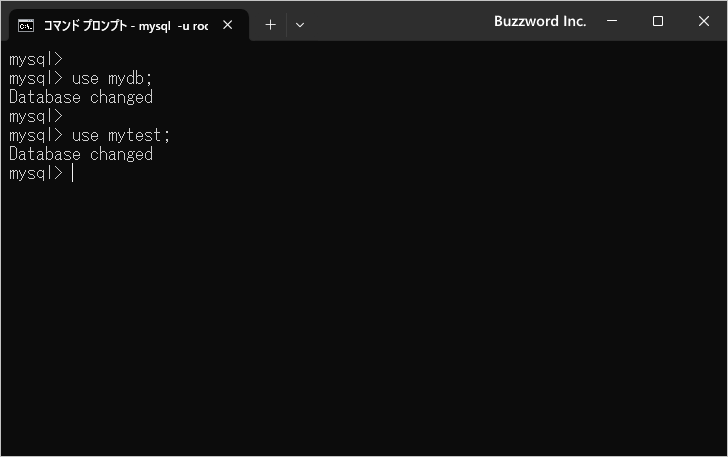
Task: Click the topmost empty mysql> prompt
Action: point(35,59)
